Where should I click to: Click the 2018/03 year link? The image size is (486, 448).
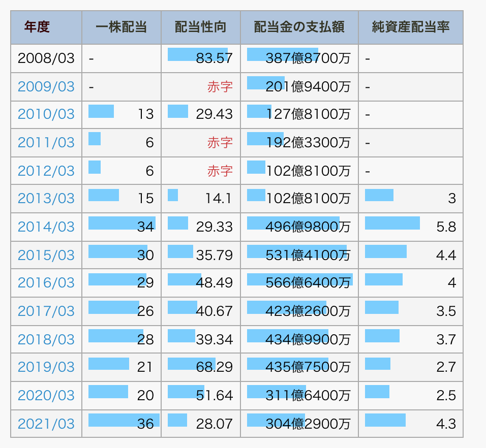tap(46, 339)
